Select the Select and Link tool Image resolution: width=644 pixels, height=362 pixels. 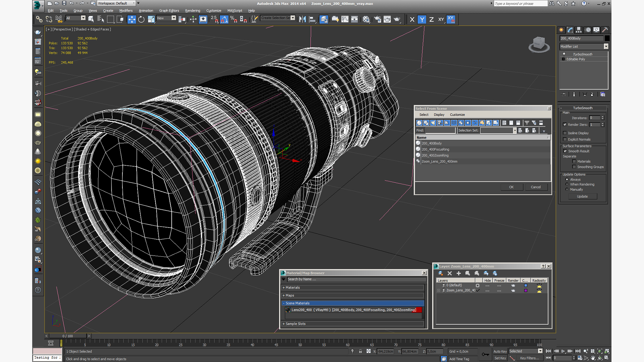[39, 19]
